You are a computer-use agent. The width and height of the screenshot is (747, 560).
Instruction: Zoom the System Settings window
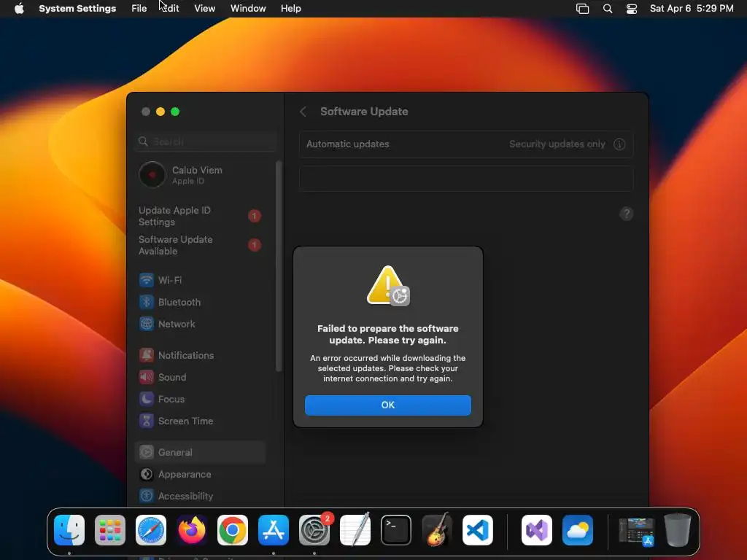(175, 112)
